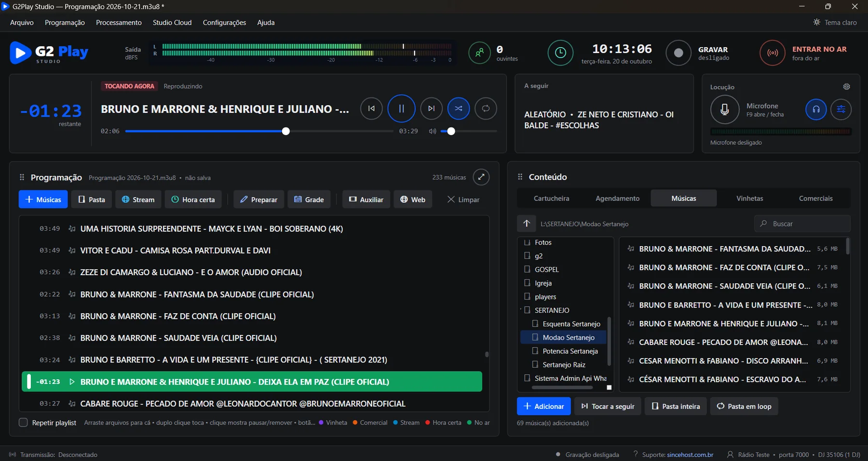Clear the playlist with Limpar
The width and height of the screenshot is (868, 461).
(x=463, y=199)
